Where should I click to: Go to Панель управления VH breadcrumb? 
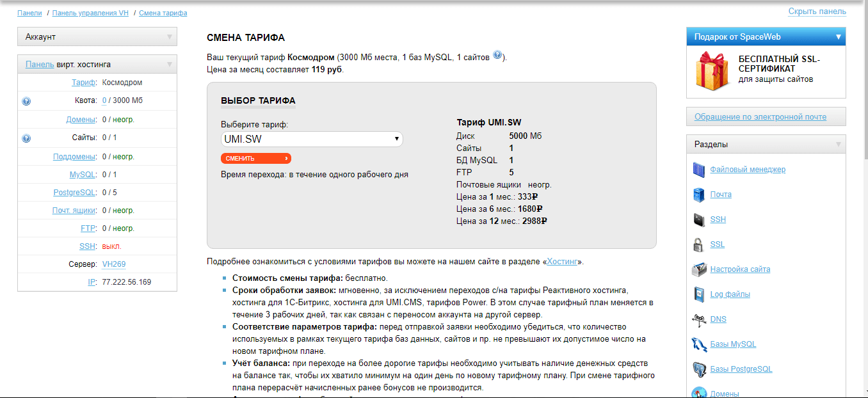pyautogui.click(x=90, y=13)
